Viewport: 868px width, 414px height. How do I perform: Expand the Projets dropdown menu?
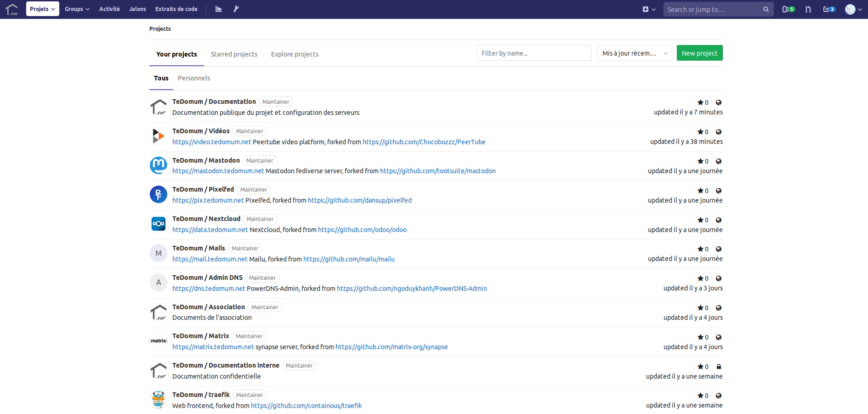(42, 9)
